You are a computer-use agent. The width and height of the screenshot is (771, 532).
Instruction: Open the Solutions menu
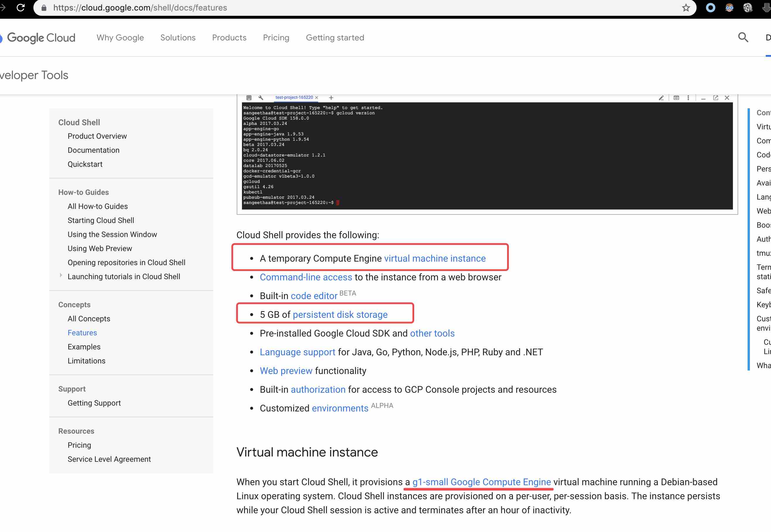tap(178, 38)
